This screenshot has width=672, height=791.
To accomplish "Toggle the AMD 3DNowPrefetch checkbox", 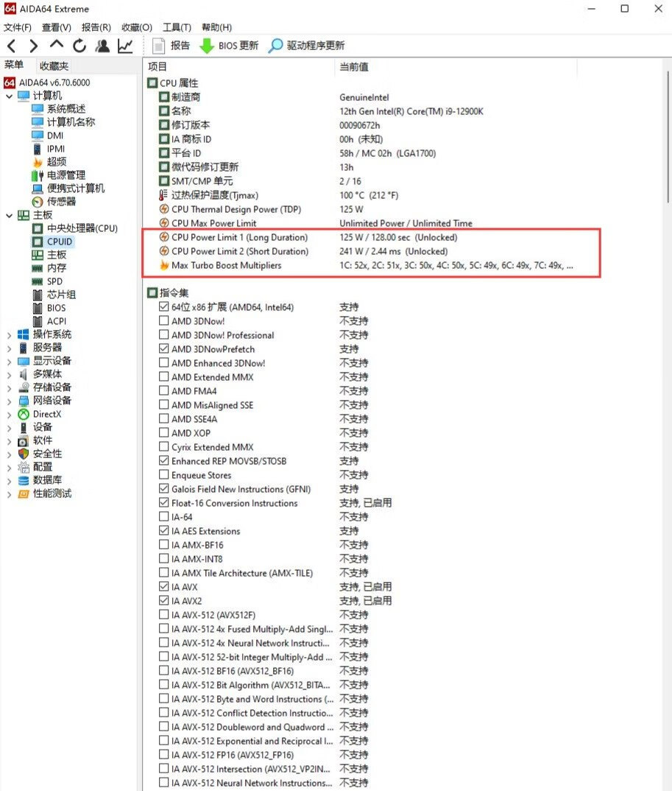I will [x=163, y=348].
